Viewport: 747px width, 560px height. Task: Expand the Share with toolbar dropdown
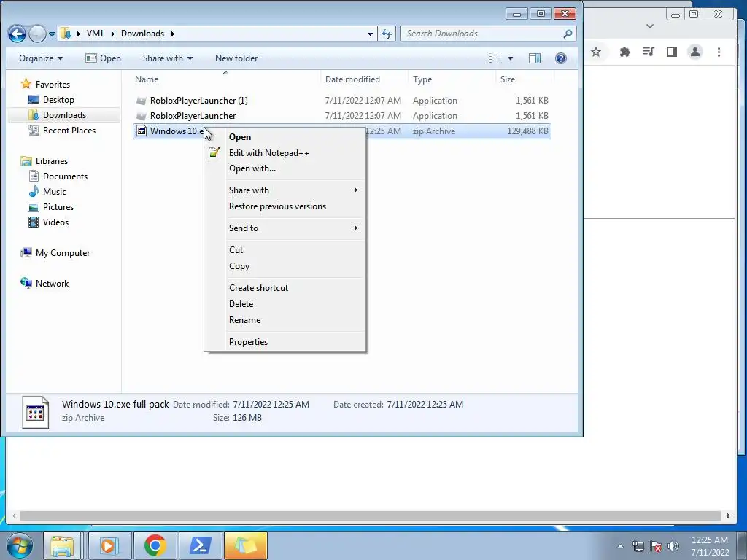(x=168, y=58)
